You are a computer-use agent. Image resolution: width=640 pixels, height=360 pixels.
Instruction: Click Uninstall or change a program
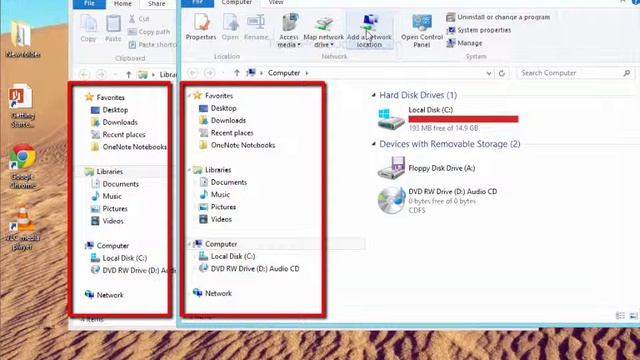[x=498, y=17]
